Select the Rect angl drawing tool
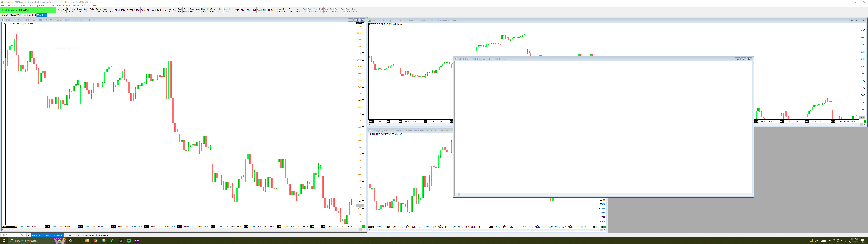Image resolution: width=868 pixels, height=244 pixels. tap(180, 11)
